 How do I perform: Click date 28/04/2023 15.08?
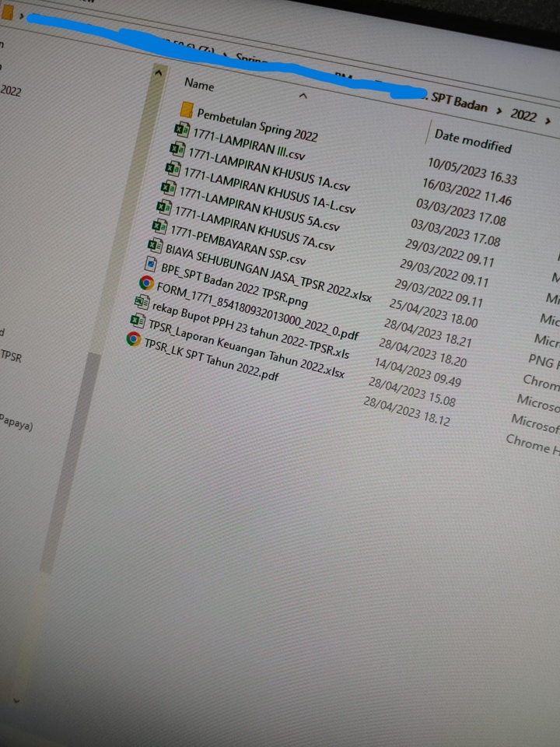pyautogui.click(x=412, y=392)
